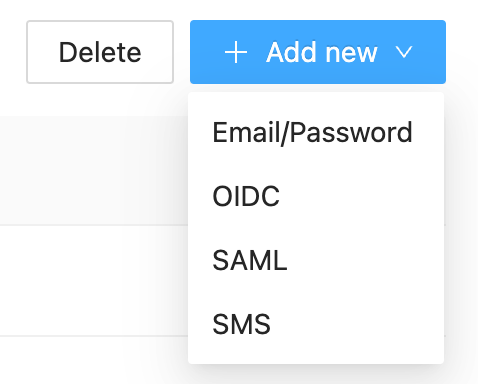This screenshot has height=384, width=478.
Task: Select the SMS menu entry
Action: pyautogui.click(x=316, y=324)
